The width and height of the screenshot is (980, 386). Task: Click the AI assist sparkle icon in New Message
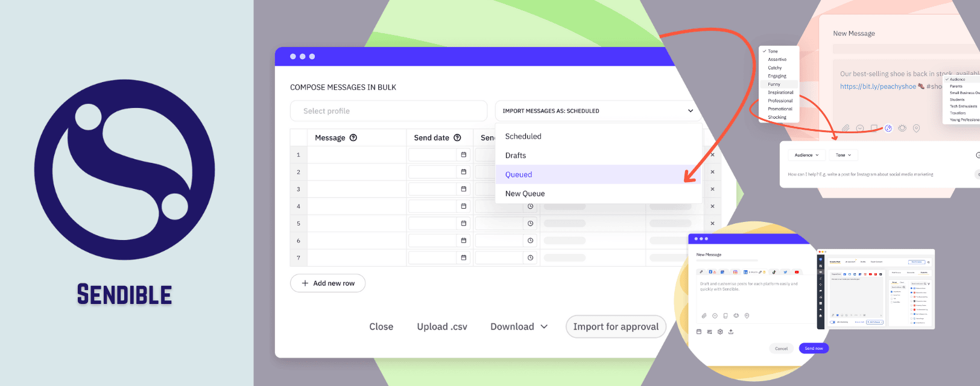point(888,128)
